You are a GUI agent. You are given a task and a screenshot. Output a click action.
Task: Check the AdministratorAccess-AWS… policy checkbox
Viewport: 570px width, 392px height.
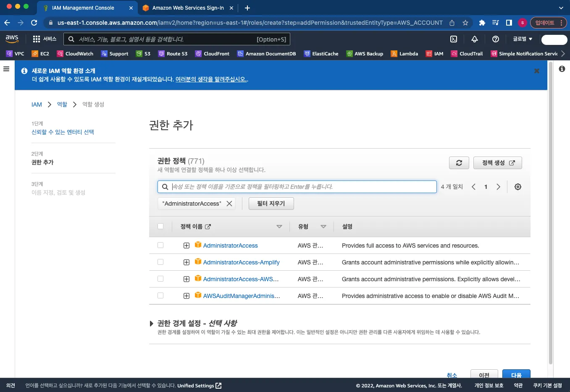[160, 279]
